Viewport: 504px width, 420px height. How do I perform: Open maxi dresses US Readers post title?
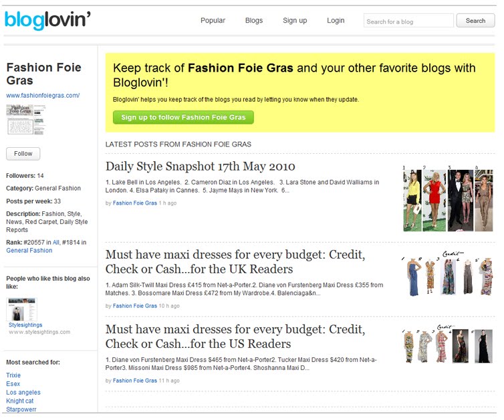[x=235, y=336]
